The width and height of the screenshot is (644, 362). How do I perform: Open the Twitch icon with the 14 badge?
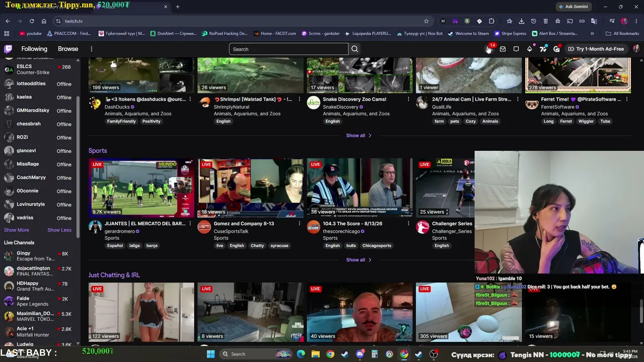click(x=489, y=49)
